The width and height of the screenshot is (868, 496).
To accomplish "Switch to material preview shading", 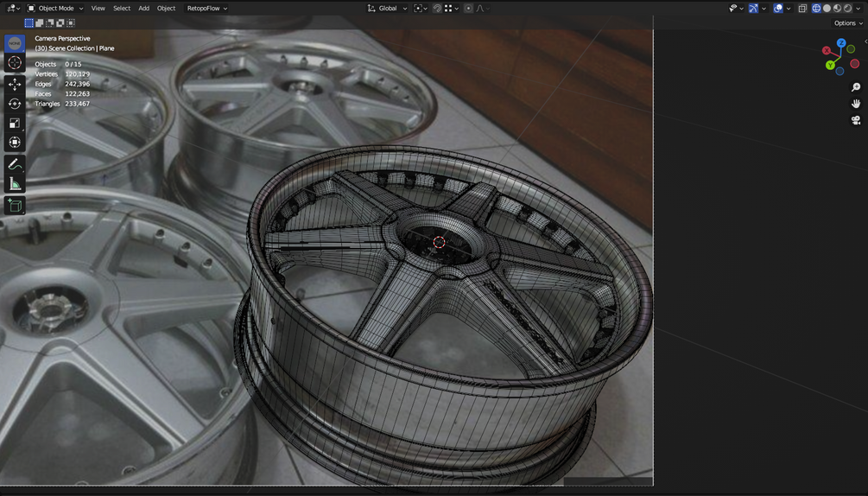I will pos(838,9).
